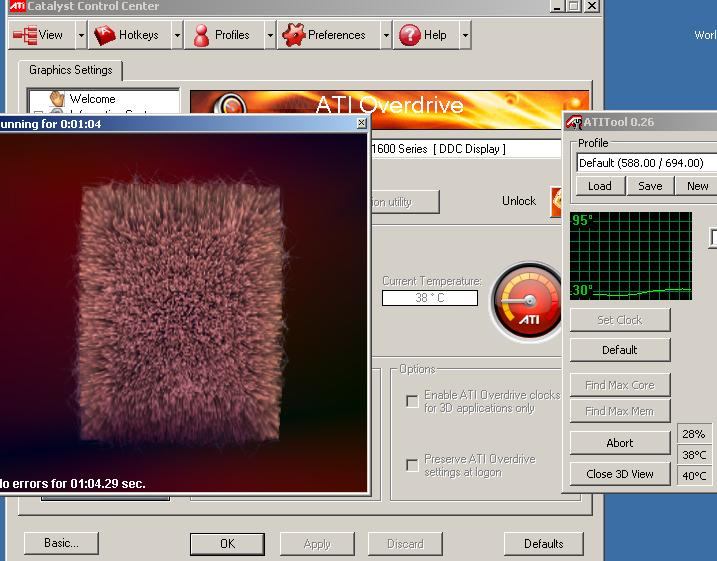
Task: Click the Close 3D View button
Action: tap(620, 474)
